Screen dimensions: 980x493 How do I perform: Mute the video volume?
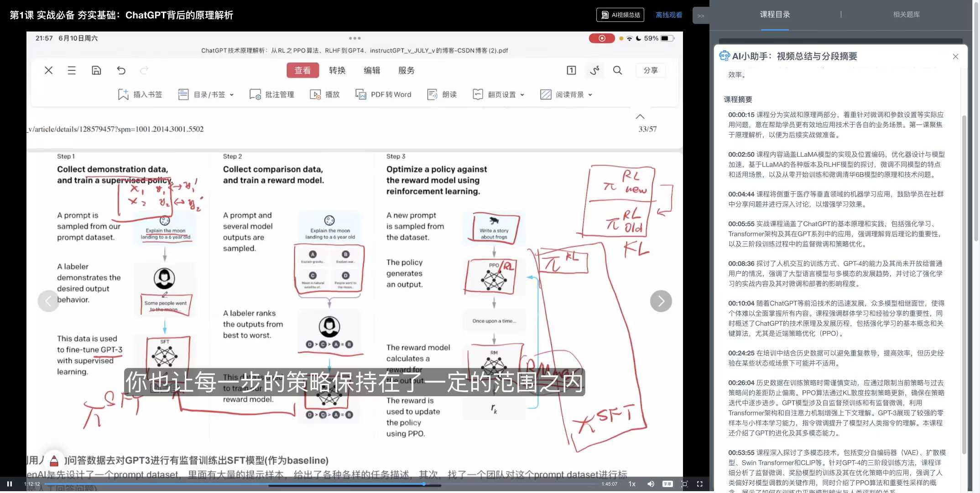coord(651,484)
